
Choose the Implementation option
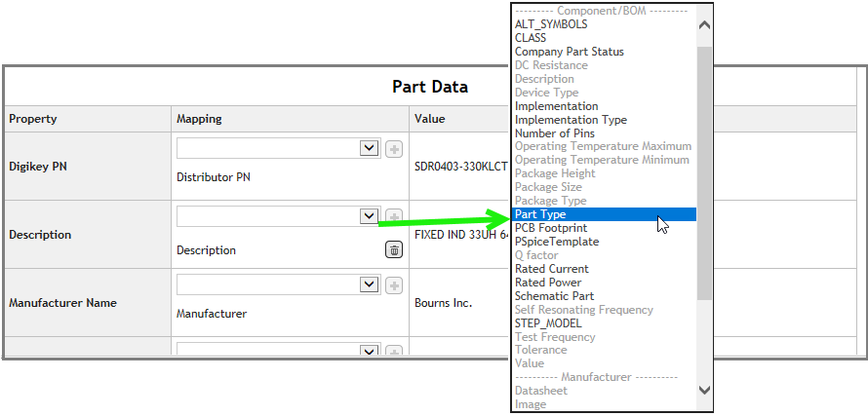pyautogui.click(x=556, y=105)
